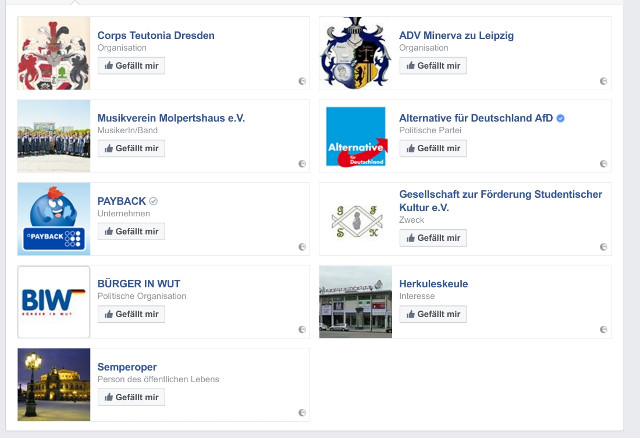Open the Musikverein Molpertshaus group photo
Screen dimensions: 640x438
[x=54, y=136]
